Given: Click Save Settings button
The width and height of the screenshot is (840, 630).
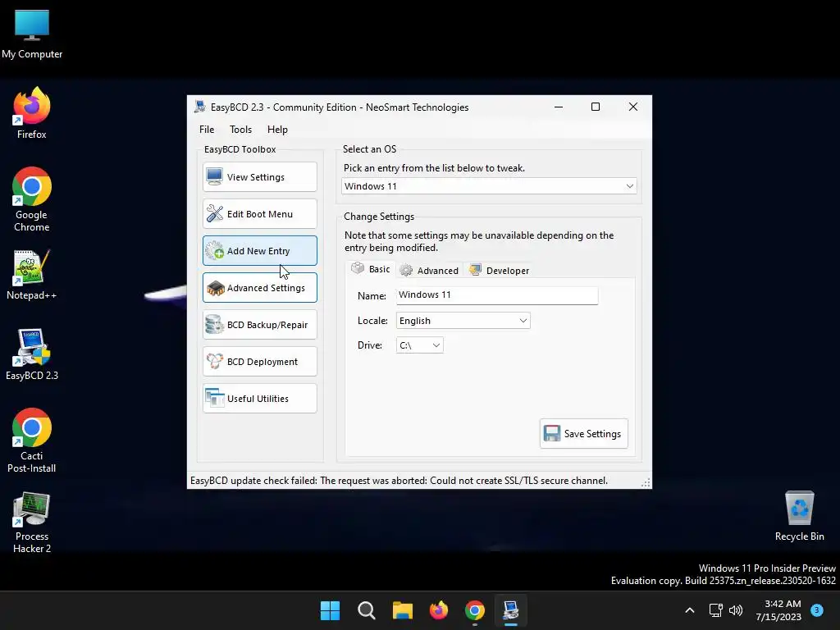Looking at the screenshot, I should coord(584,433).
